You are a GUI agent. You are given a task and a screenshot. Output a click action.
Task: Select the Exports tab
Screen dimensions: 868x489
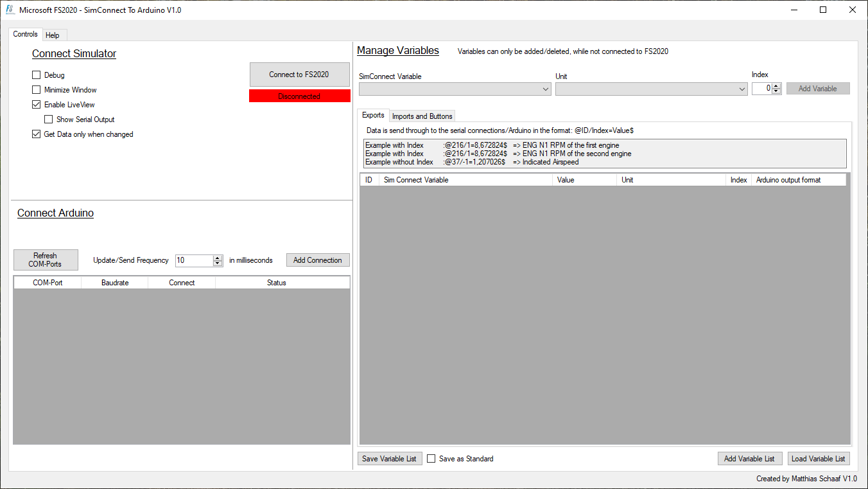[x=373, y=115]
